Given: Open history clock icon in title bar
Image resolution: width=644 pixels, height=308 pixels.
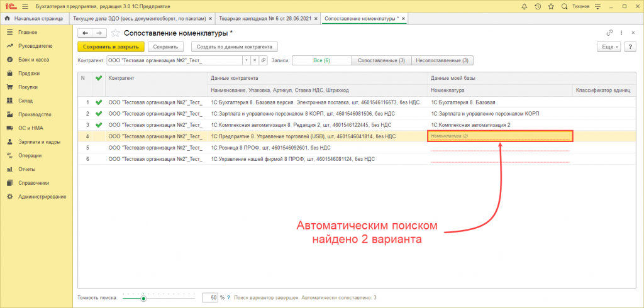Looking at the screenshot, I should [537, 6].
